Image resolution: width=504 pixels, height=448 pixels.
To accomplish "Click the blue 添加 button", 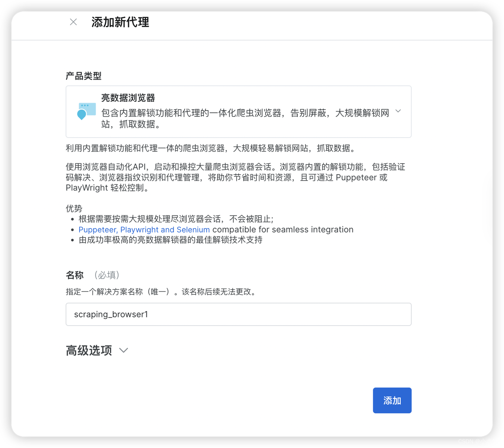I will tap(392, 400).
